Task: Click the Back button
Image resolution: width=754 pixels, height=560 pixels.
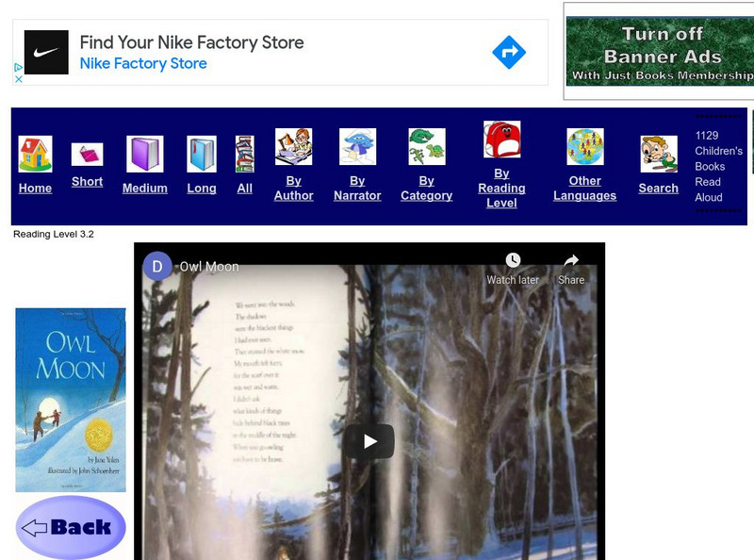Action: (x=71, y=527)
